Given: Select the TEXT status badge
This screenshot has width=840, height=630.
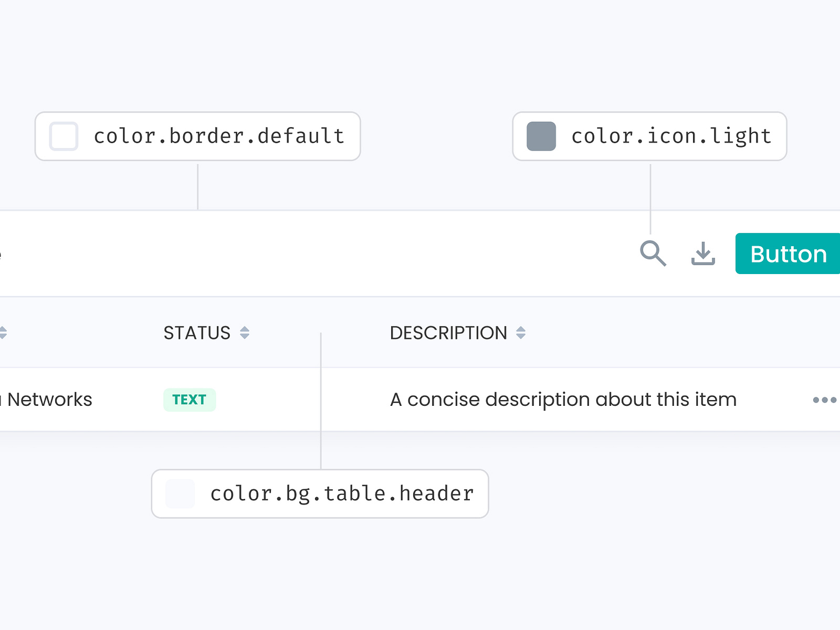Looking at the screenshot, I should [189, 400].
